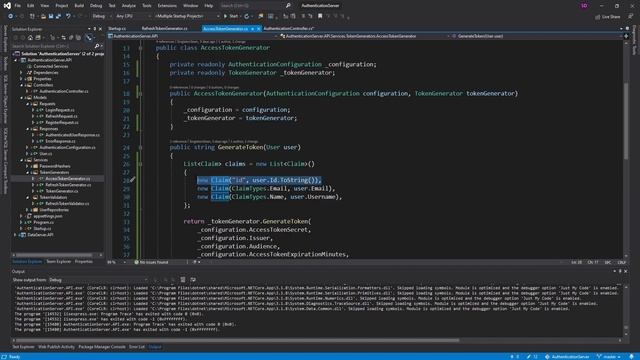This screenshot has width=640, height=360.
Task: Open the Debug menu
Action: (96, 6)
